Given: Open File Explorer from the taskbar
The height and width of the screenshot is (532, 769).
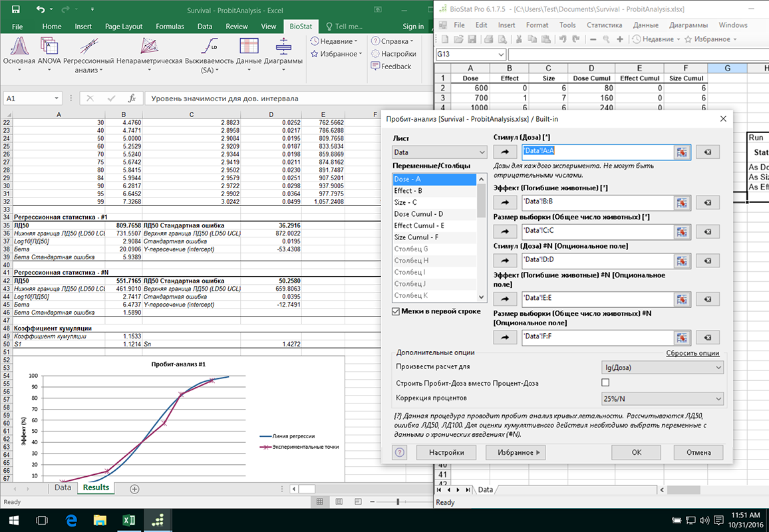Looking at the screenshot, I should point(100,520).
